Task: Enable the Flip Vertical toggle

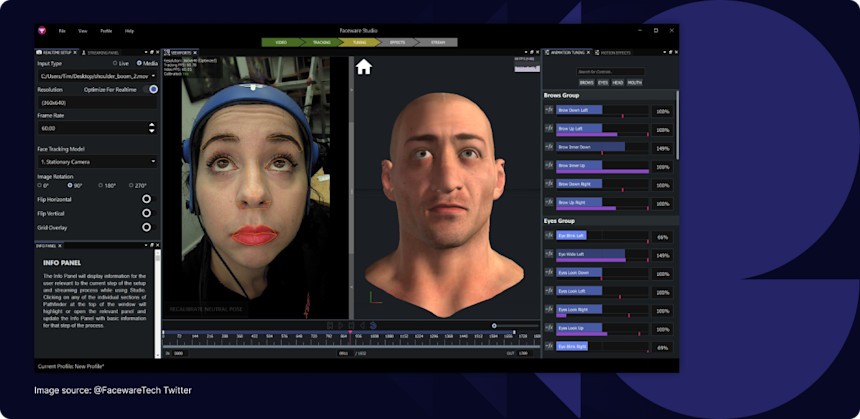Action: [148, 213]
